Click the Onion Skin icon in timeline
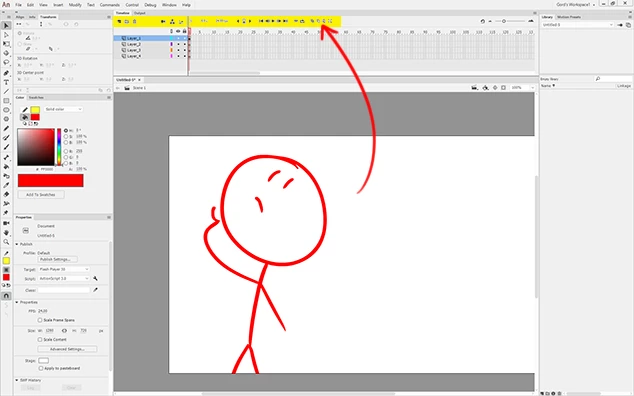This screenshot has width=634, height=396. coord(312,21)
